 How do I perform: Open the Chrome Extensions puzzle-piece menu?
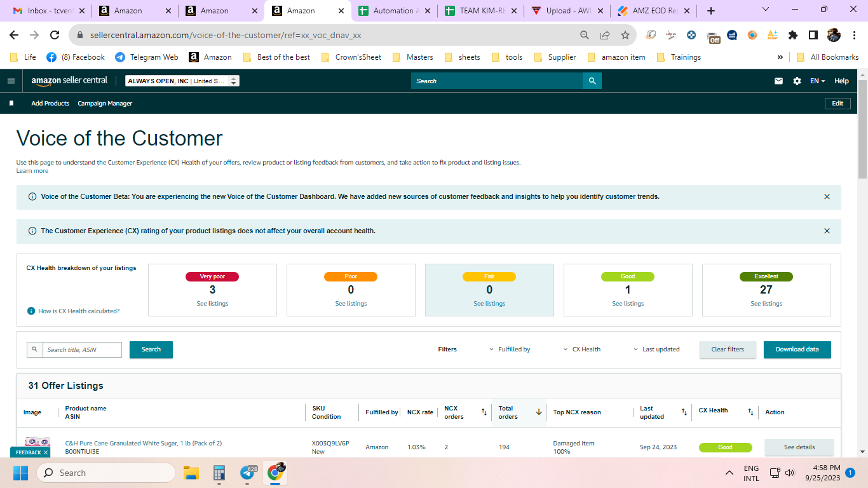793,35
